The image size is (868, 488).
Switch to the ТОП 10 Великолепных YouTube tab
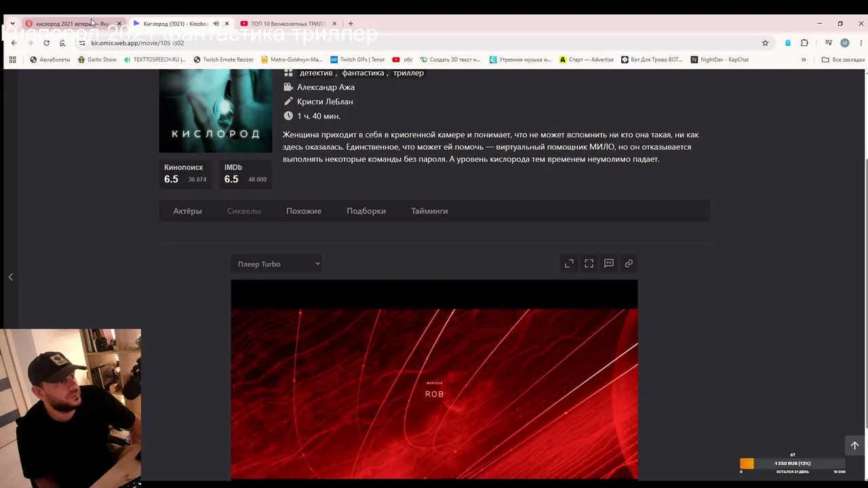[x=288, y=24]
